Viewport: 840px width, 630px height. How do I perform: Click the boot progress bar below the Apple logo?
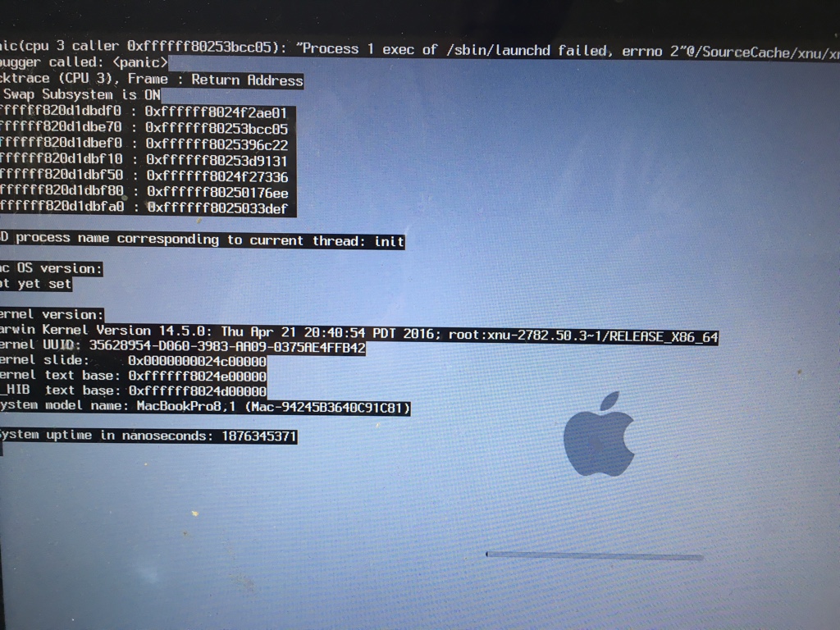click(x=594, y=555)
